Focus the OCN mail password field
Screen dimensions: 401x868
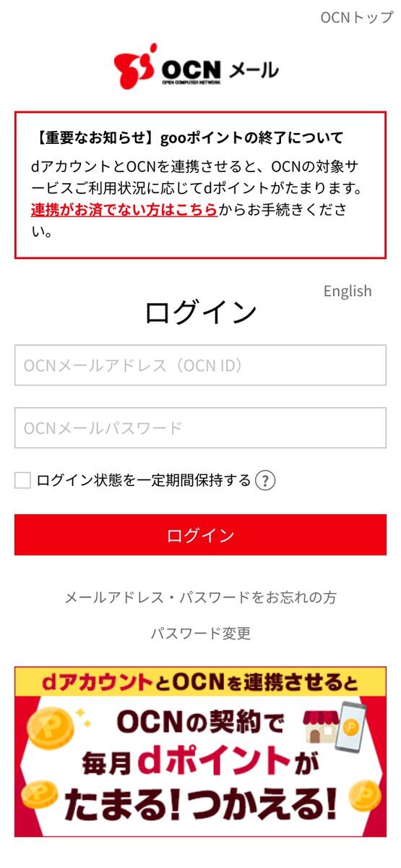coord(200,427)
